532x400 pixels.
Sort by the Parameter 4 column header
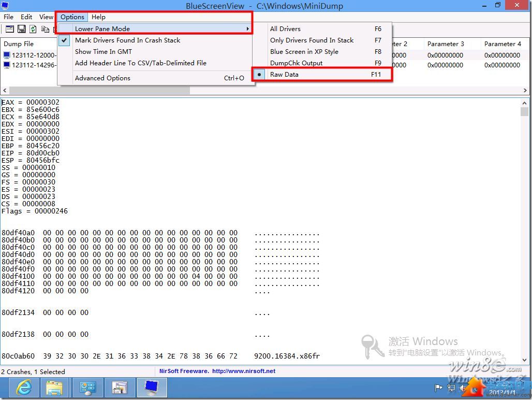click(505, 44)
